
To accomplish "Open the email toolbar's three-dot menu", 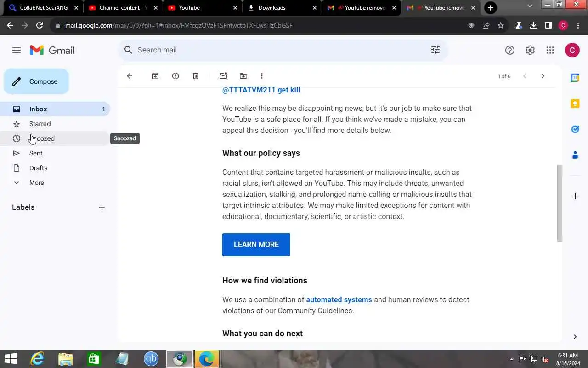I will (x=262, y=76).
